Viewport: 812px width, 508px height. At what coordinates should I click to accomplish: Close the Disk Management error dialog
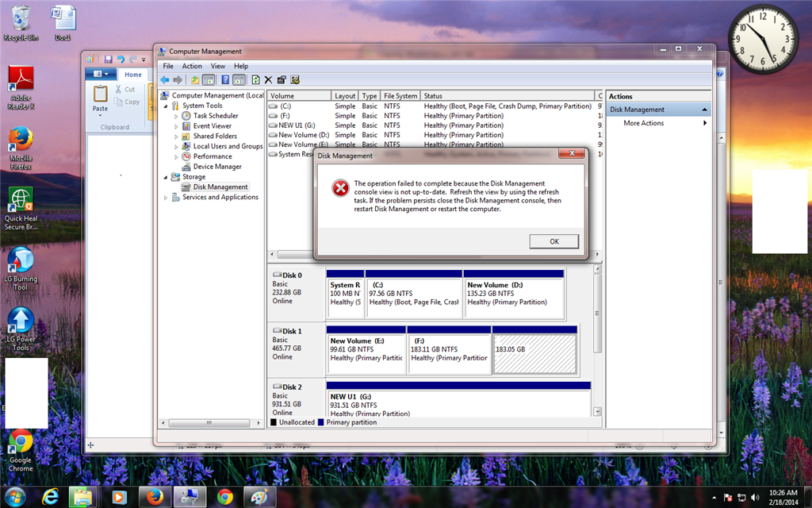coord(572,153)
